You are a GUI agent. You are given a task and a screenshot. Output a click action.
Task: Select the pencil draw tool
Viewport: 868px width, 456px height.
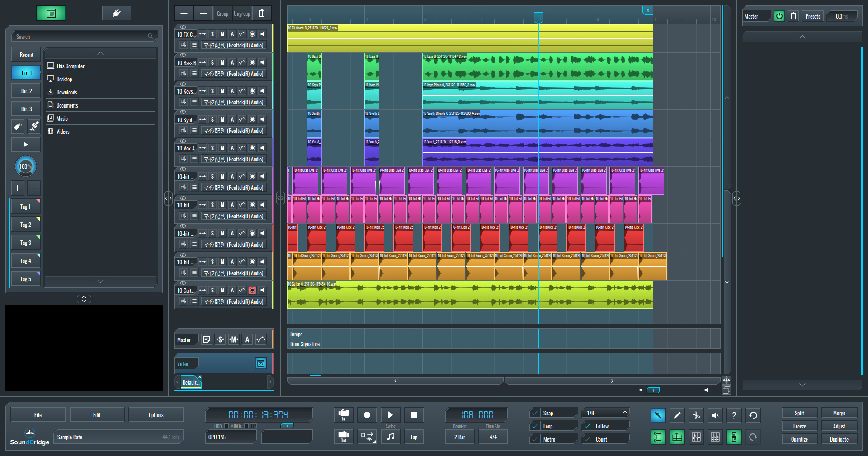(x=677, y=415)
